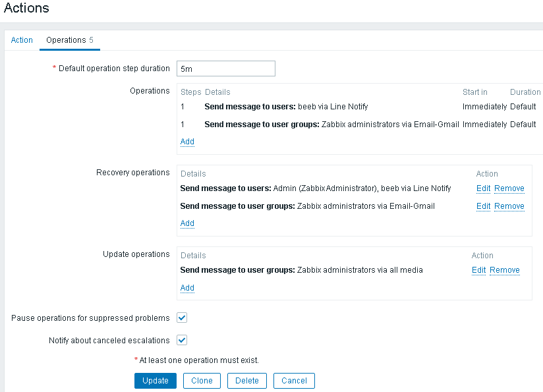543x392 pixels.
Task: Click the Recovery operations label
Action: [133, 173]
